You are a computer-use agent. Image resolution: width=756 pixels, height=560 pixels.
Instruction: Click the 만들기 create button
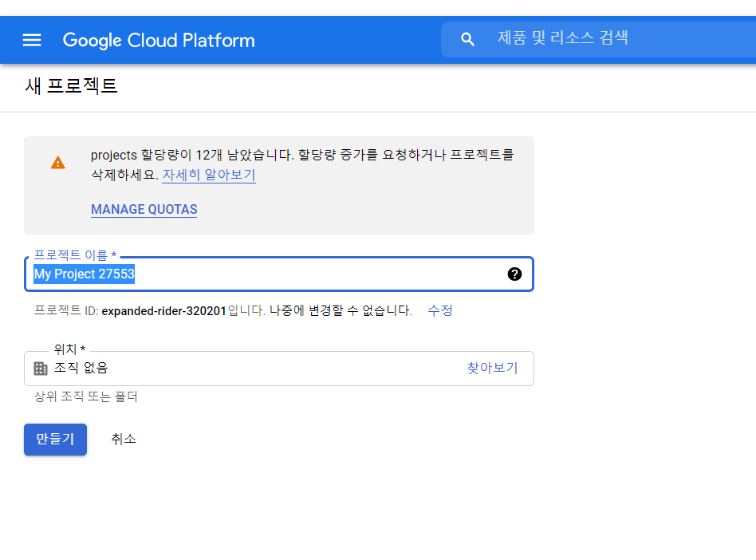(56, 440)
